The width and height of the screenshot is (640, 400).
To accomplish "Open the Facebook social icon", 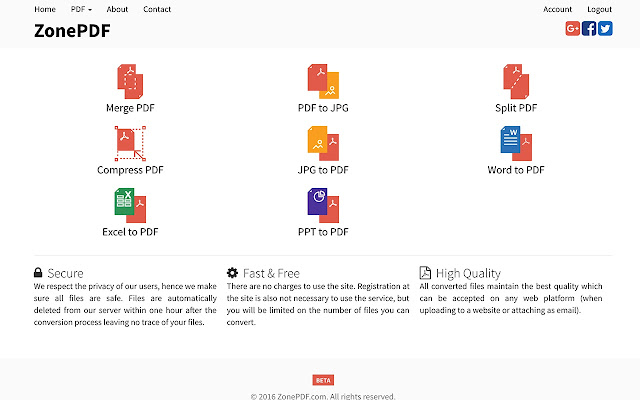I will pyautogui.click(x=589, y=29).
